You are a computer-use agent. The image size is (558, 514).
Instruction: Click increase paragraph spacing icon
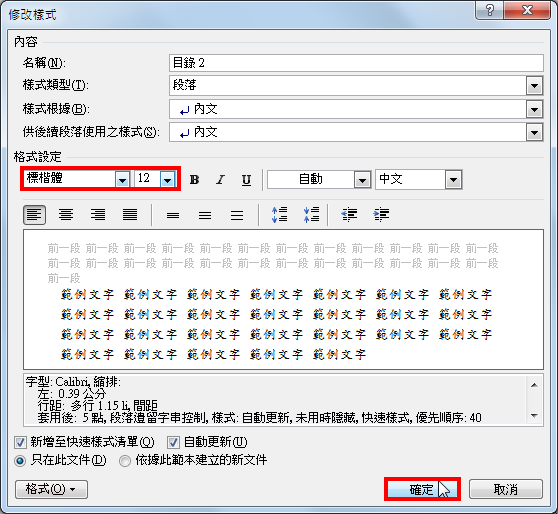click(x=279, y=215)
